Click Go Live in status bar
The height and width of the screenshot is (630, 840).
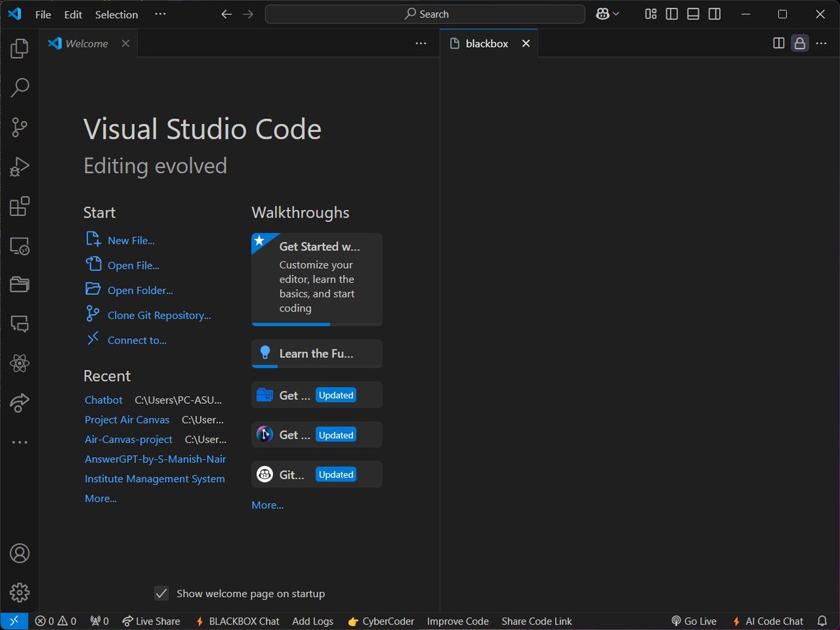(x=694, y=621)
